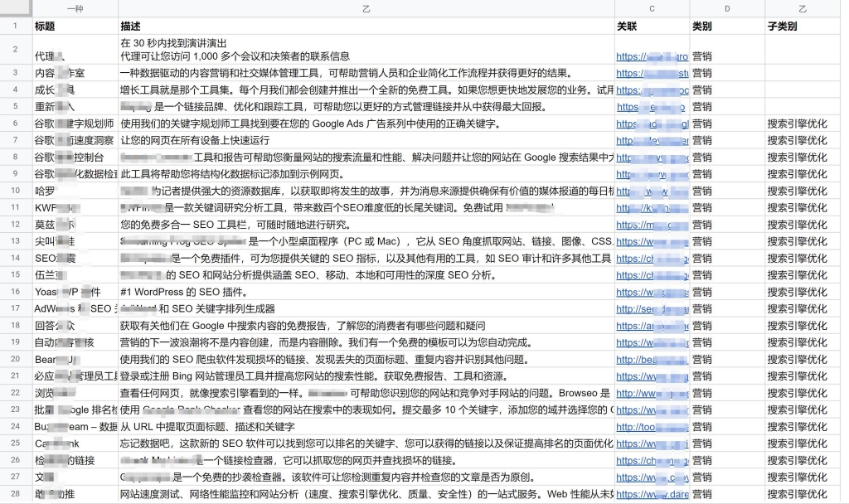Open the http://sec link in row 17

[x=652, y=308]
